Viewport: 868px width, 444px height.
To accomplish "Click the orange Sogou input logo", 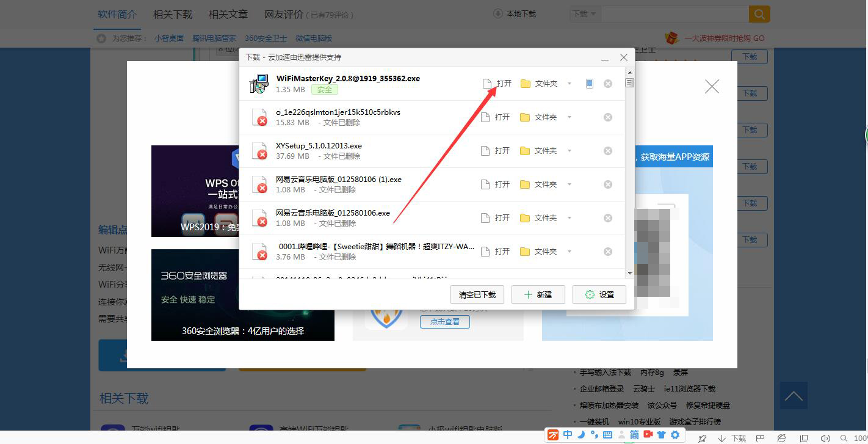I will pos(553,435).
